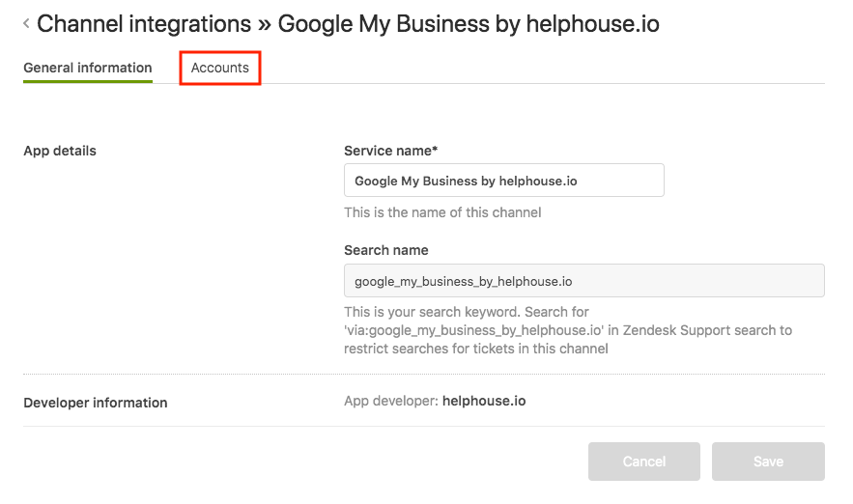This screenshot has height=504, width=853.
Task: Click the Cancel button
Action: [644, 462]
